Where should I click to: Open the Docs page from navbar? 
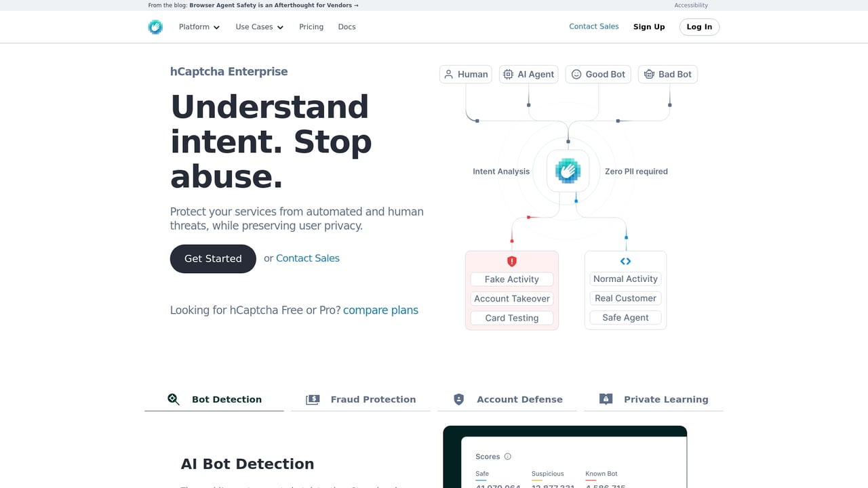point(347,27)
